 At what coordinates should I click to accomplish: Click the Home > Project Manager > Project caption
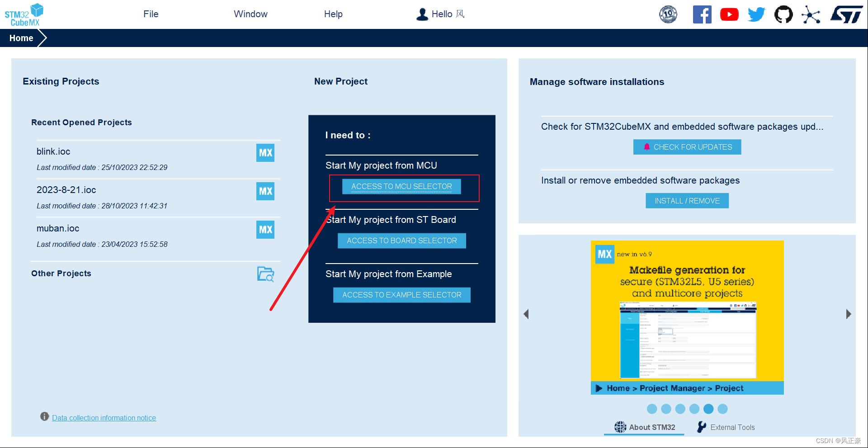[675, 388]
